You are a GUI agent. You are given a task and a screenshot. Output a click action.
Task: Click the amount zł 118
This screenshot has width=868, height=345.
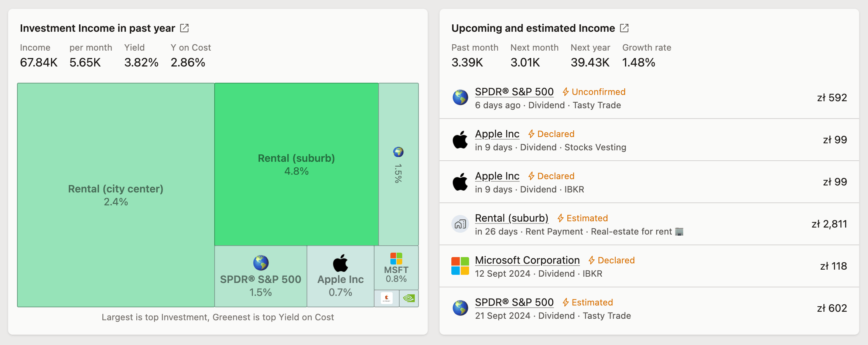click(x=833, y=266)
